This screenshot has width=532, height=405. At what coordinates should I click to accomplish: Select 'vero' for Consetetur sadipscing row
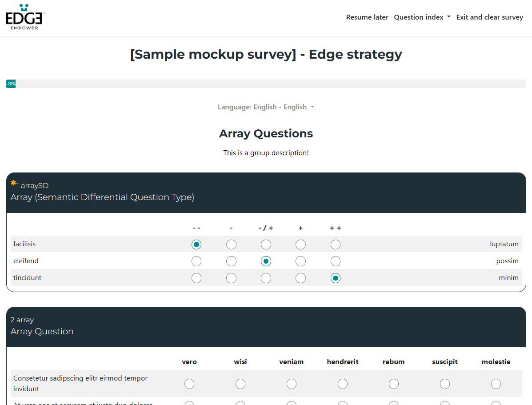(x=189, y=384)
